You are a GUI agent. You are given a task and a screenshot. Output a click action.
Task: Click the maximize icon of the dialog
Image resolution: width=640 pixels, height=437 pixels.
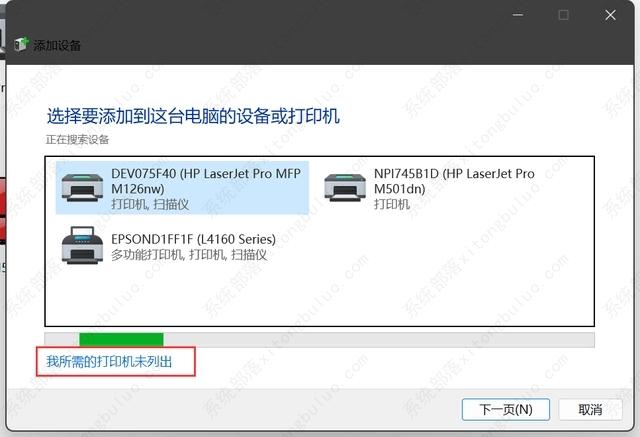pyautogui.click(x=564, y=15)
